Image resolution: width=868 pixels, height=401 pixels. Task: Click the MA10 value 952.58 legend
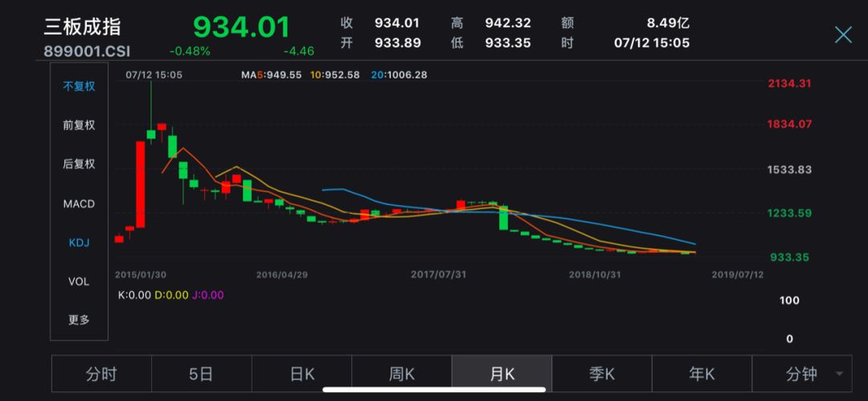point(335,75)
